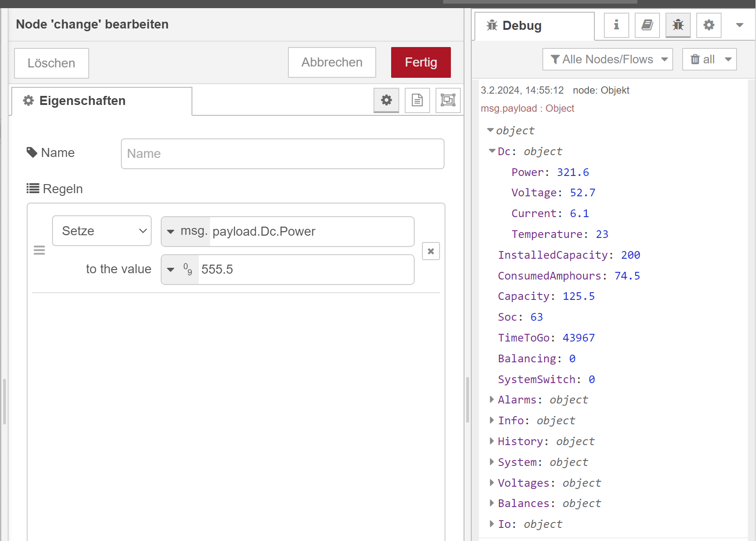The width and height of the screenshot is (756, 541).
Task: Select the Debug sidebar tab
Action: [534, 26]
